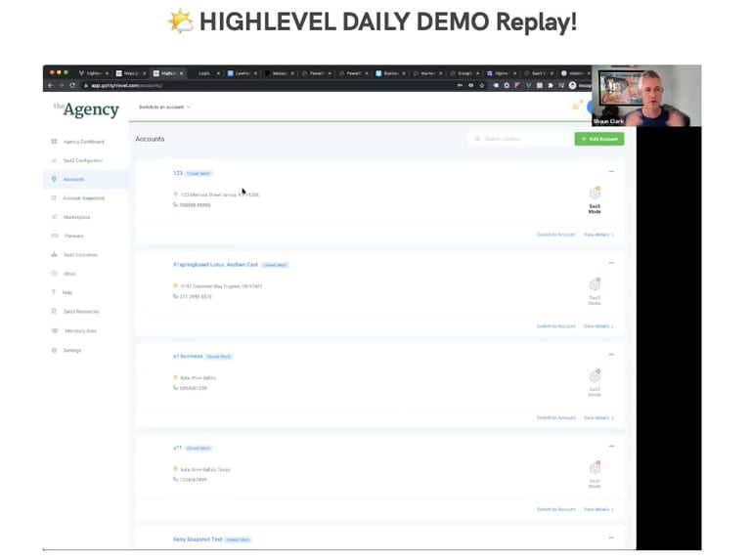Screen dimensions: 751x560
Task: Open the 123 account name link
Action: (x=178, y=173)
